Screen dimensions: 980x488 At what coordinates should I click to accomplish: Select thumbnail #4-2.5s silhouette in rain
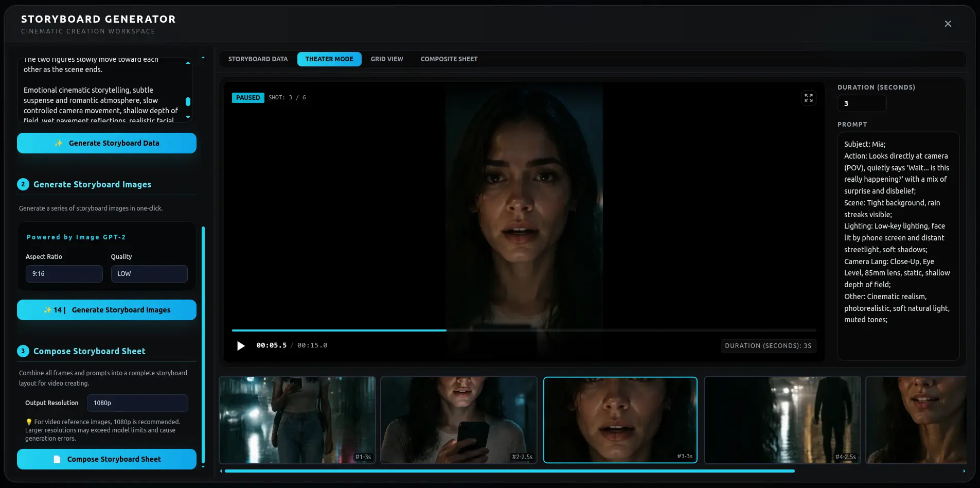pos(782,420)
